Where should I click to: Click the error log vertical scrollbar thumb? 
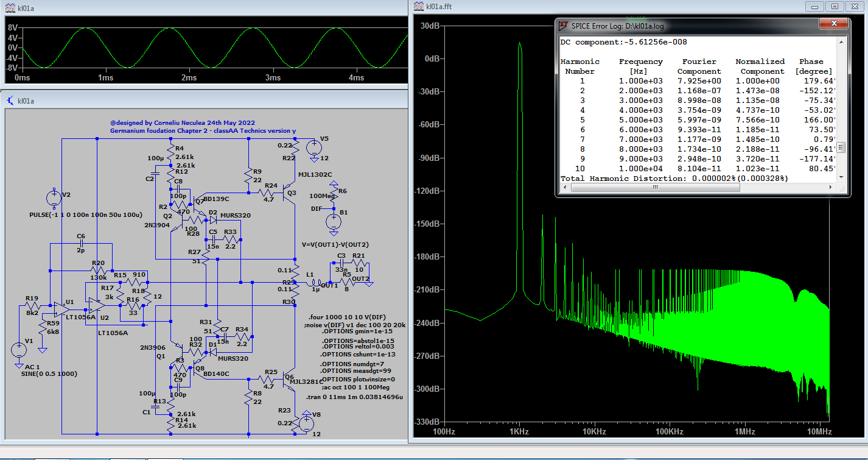[841, 147]
